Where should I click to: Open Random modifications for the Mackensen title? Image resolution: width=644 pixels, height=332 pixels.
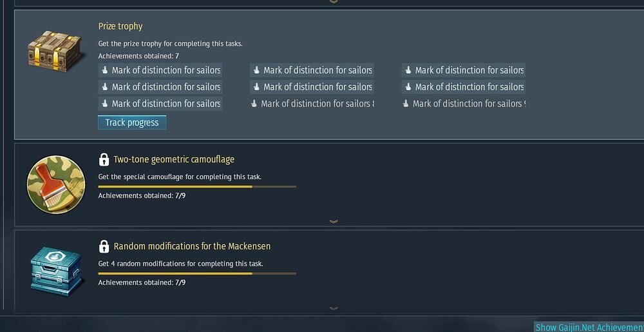[x=192, y=246]
